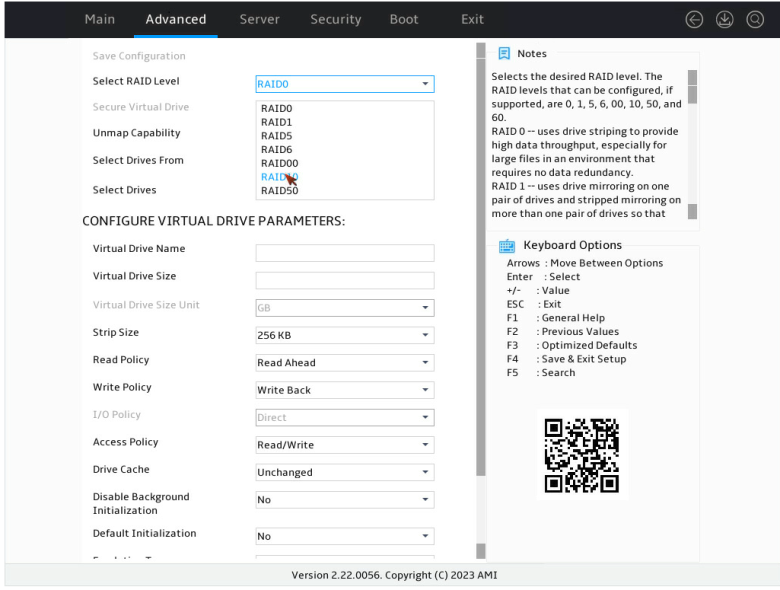Expand the Drive Cache dropdown
The width and height of the screenshot is (780, 590).
coord(345,472)
